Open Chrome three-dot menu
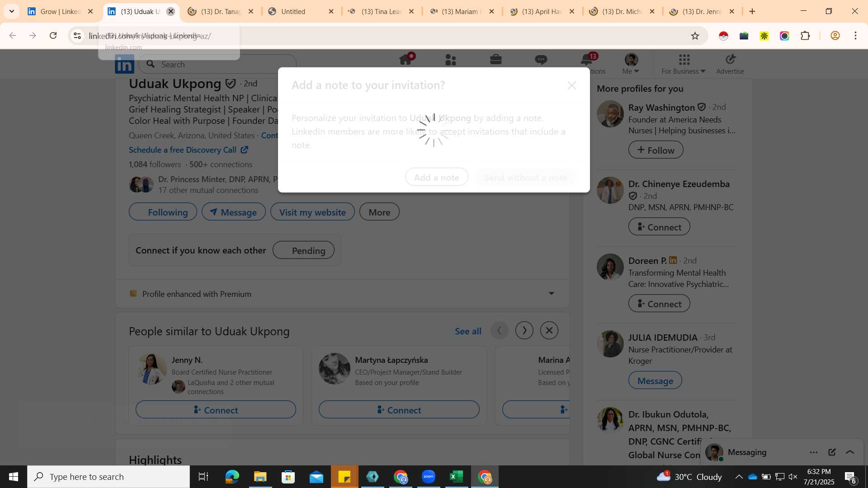868x488 pixels. coord(855,36)
